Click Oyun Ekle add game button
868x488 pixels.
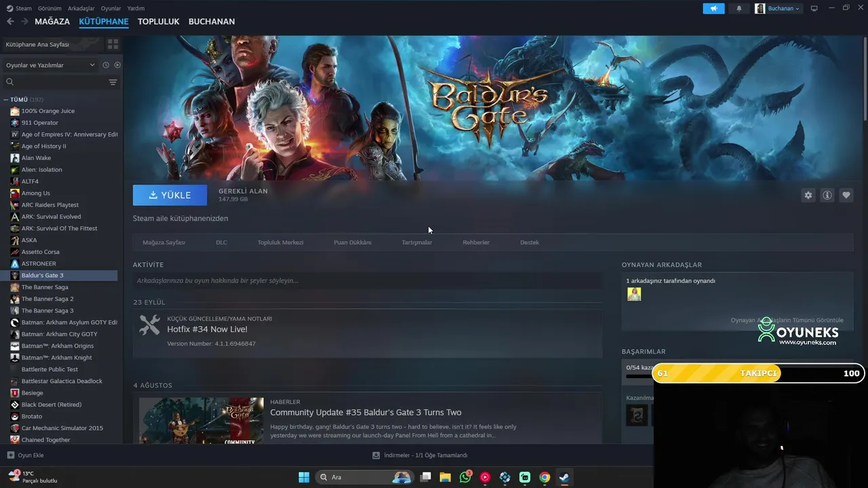(x=26, y=455)
